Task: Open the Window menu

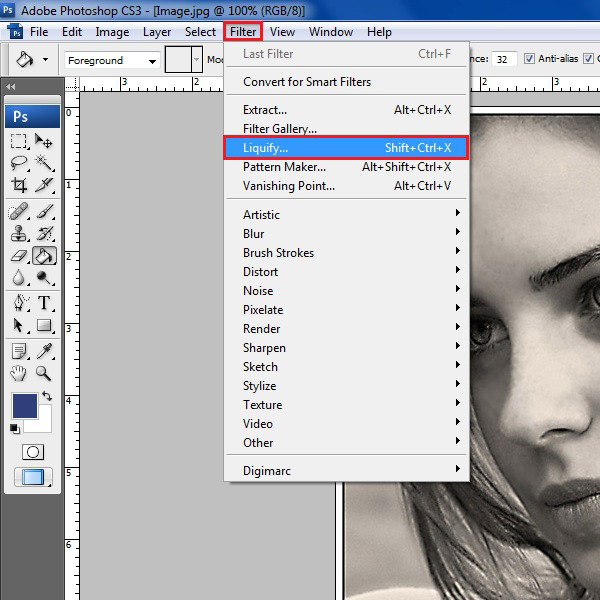Action: [x=331, y=32]
